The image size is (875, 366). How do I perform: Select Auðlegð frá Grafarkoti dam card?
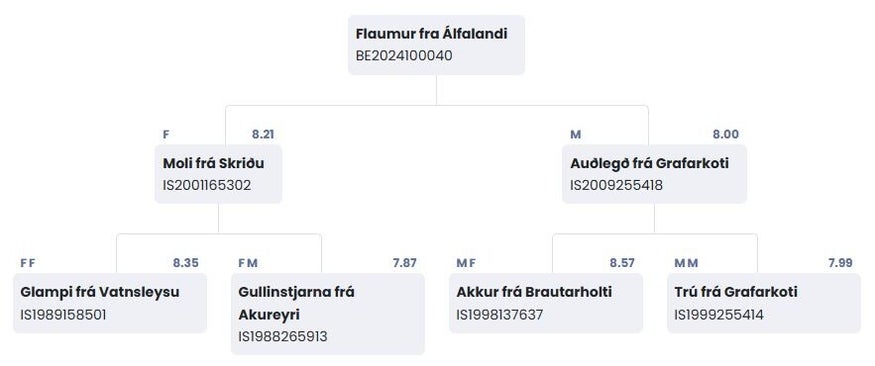(x=654, y=174)
